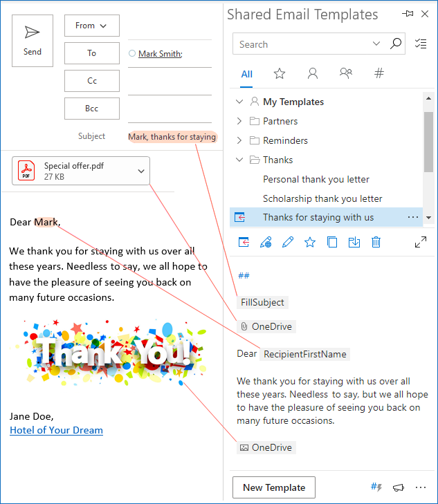Click the template list scrollbar up arrow
This screenshot has width=438, height=504.
pos(428,98)
